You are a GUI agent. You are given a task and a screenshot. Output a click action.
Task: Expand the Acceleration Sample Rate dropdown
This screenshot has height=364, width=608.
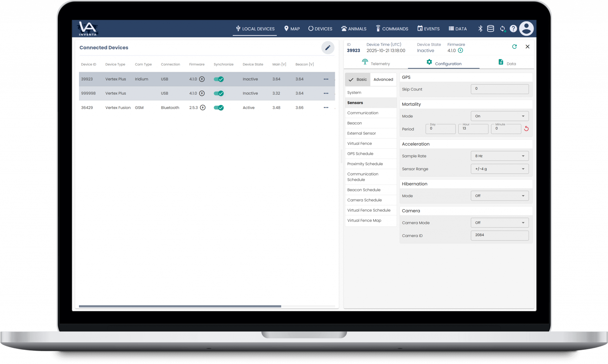[x=500, y=156]
